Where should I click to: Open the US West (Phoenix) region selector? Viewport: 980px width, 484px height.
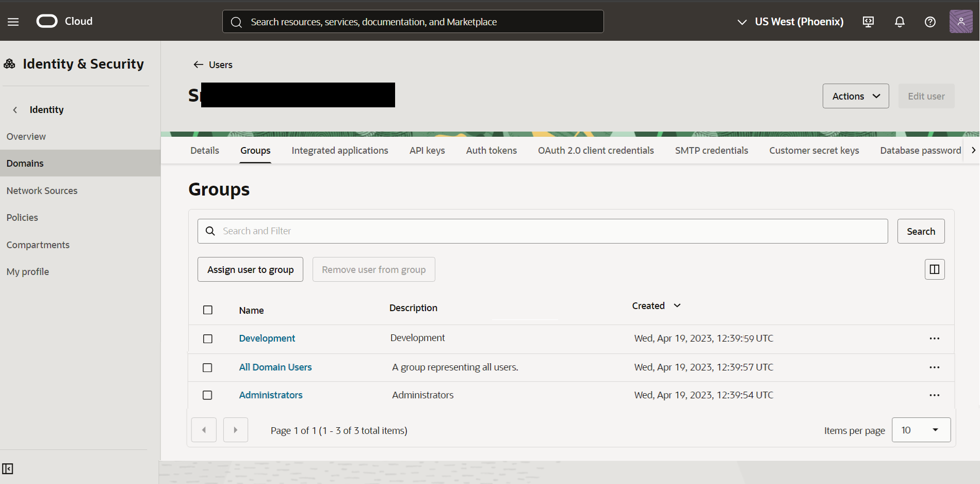pyautogui.click(x=791, y=22)
